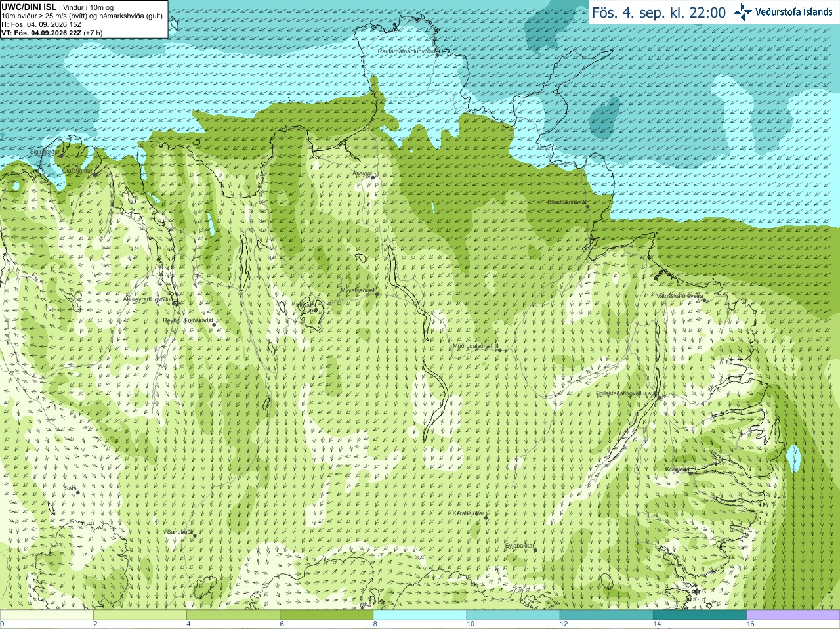Select the Egilsstaðaflugvöllur station marker

coord(660,397)
